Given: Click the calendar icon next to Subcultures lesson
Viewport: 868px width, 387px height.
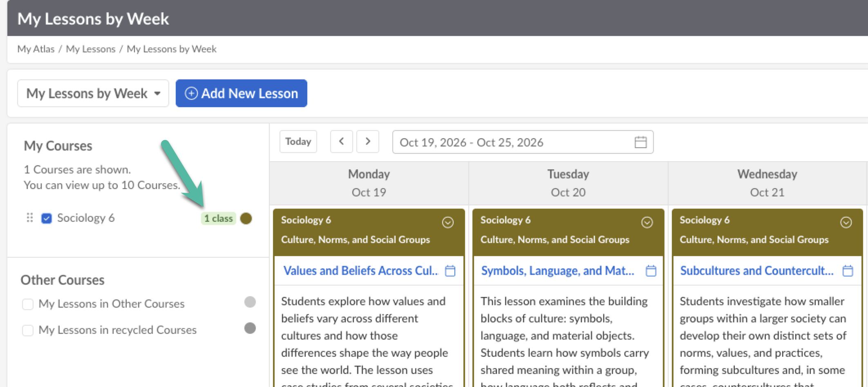Looking at the screenshot, I should pos(848,271).
